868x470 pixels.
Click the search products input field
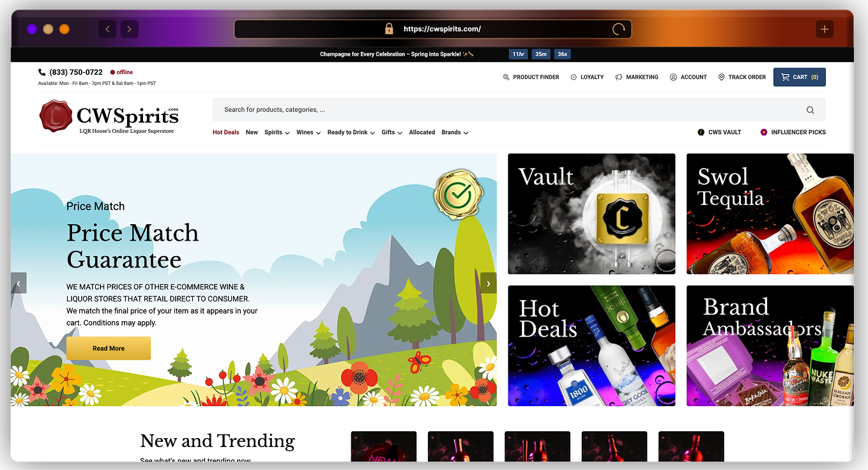click(x=519, y=110)
